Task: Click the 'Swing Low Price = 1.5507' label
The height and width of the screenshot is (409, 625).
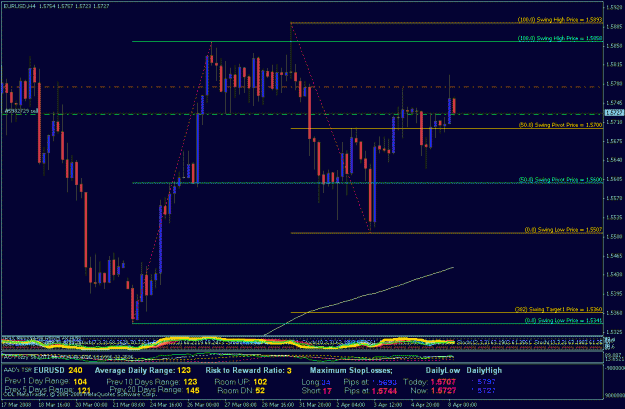Action: pos(563,230)
